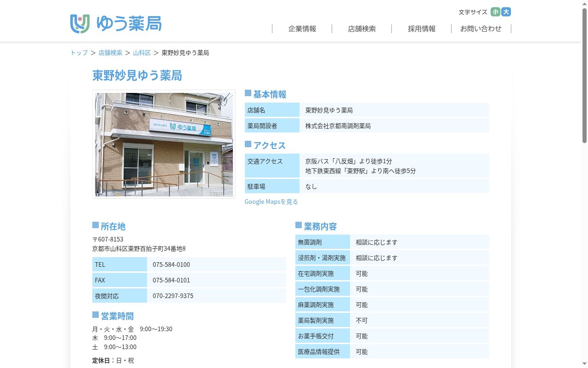Open the 採用情報 menu
This screenshot has height=368, width=588.
[422, 29]
